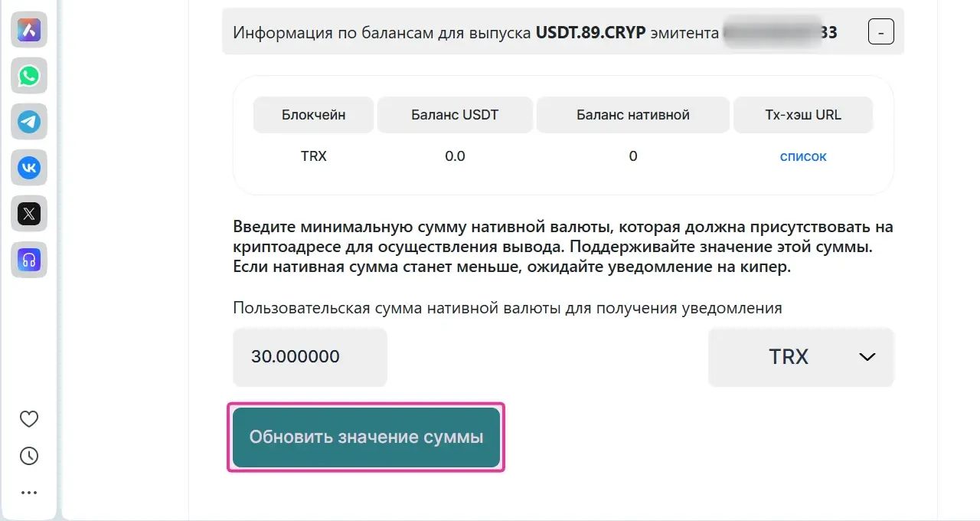
Task: Open the «список» Tx-hash link
Action: (803, 156)
